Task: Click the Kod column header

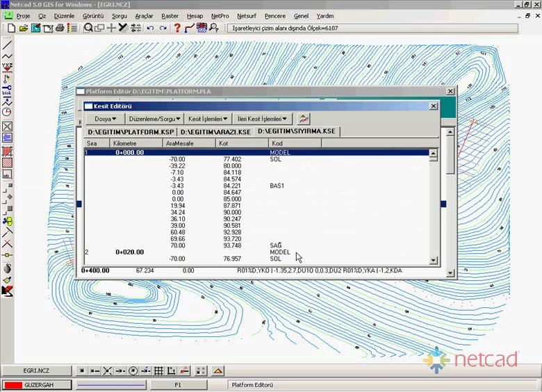Action: pyautogui.click(x=295, y=143)
